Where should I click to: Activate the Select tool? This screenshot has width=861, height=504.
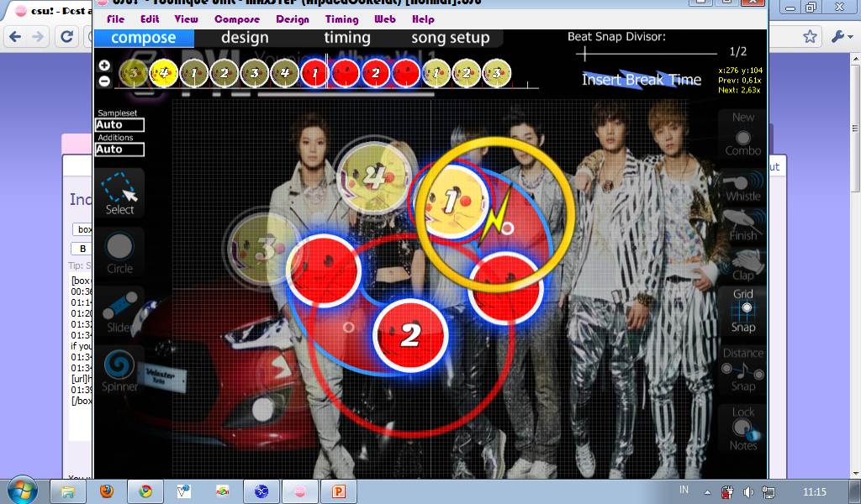(x=119, y=194)
